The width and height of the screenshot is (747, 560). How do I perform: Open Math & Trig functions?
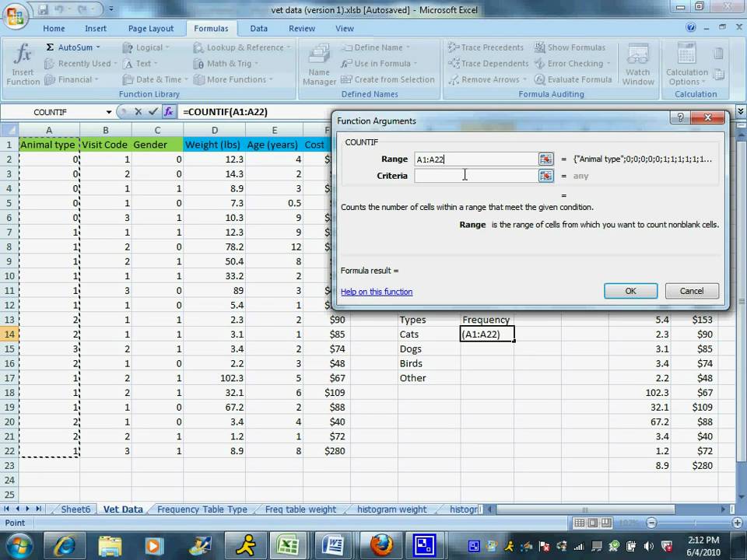point(226,63)
